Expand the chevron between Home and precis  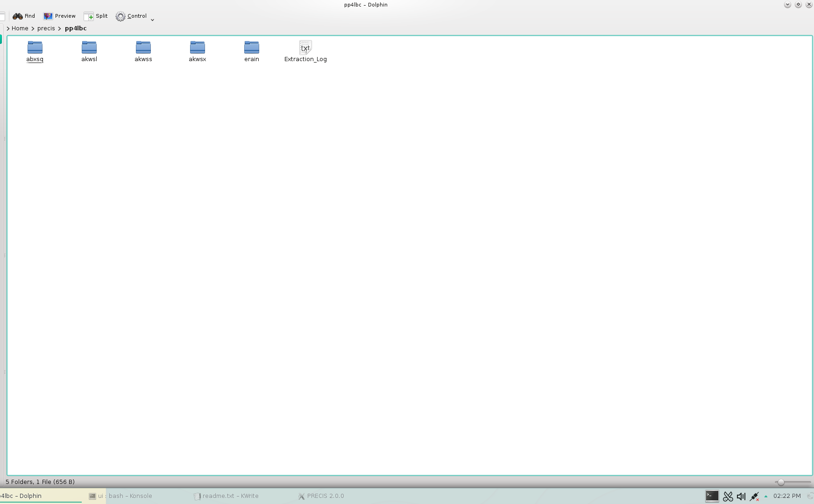click(33, 28)
